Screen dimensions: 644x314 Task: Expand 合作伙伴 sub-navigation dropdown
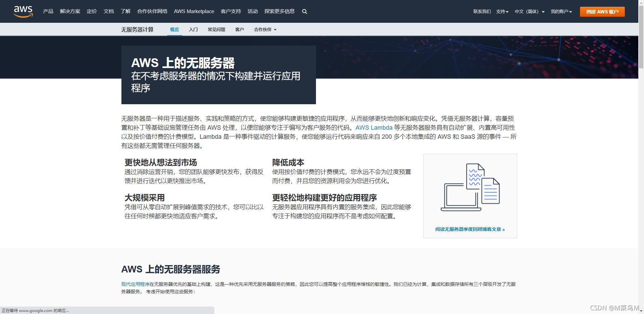click(265, 29)
